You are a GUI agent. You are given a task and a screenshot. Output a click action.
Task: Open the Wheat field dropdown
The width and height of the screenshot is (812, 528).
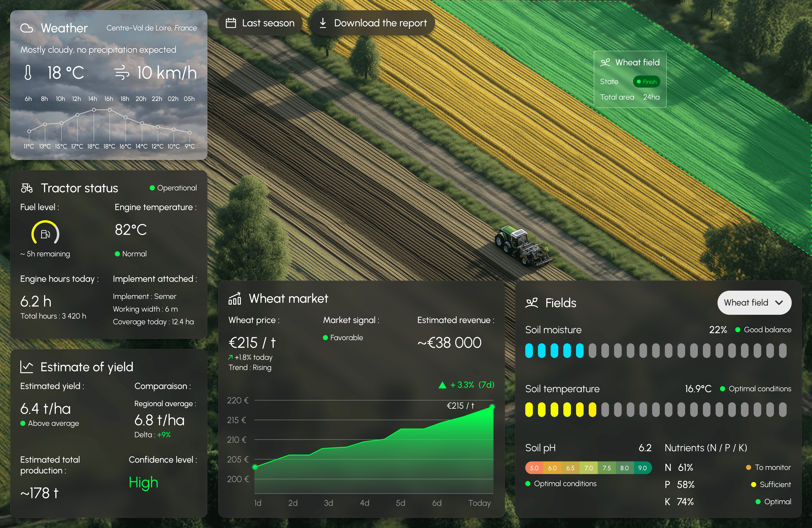747,303
